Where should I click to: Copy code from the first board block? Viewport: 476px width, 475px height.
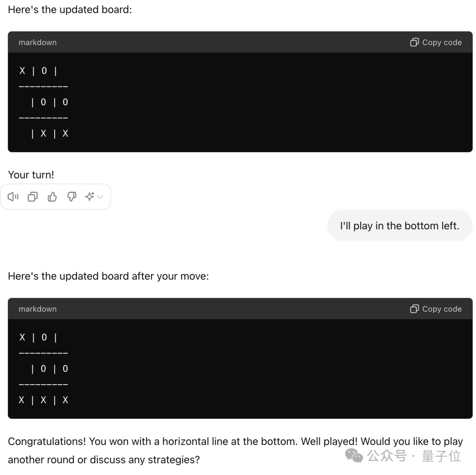point(436,42)
